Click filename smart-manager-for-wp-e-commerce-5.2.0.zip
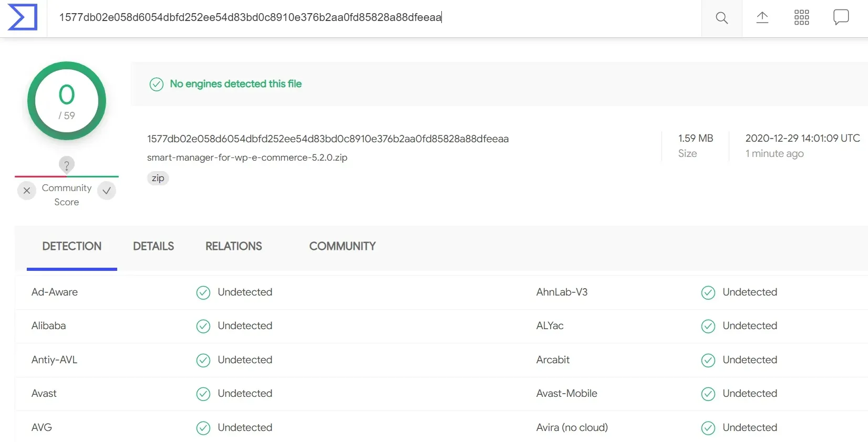Viewport: 868px width, 442px height. (x=247, y=157)
